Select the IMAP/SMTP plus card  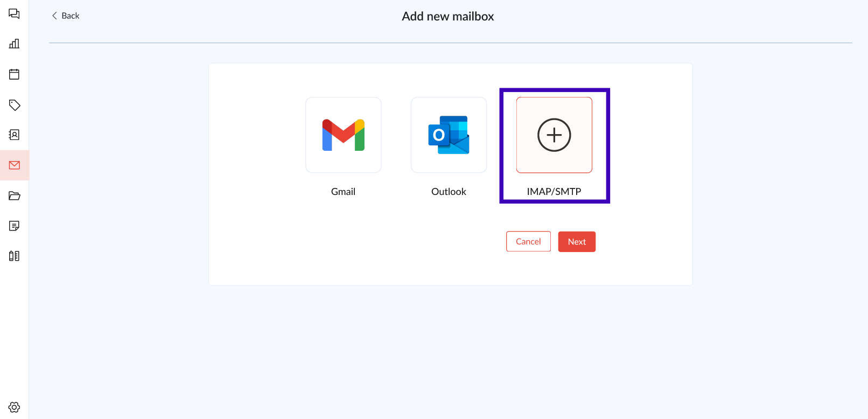coord(554,135)
